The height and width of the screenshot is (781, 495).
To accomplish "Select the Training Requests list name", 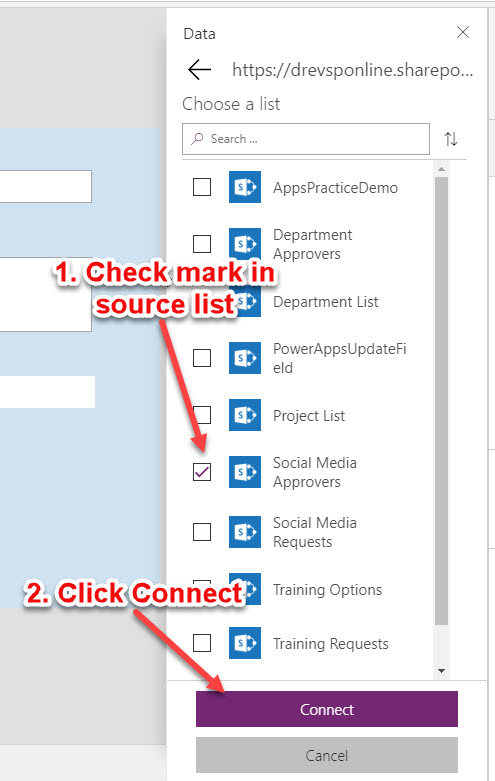I will (x=331, y=644).
